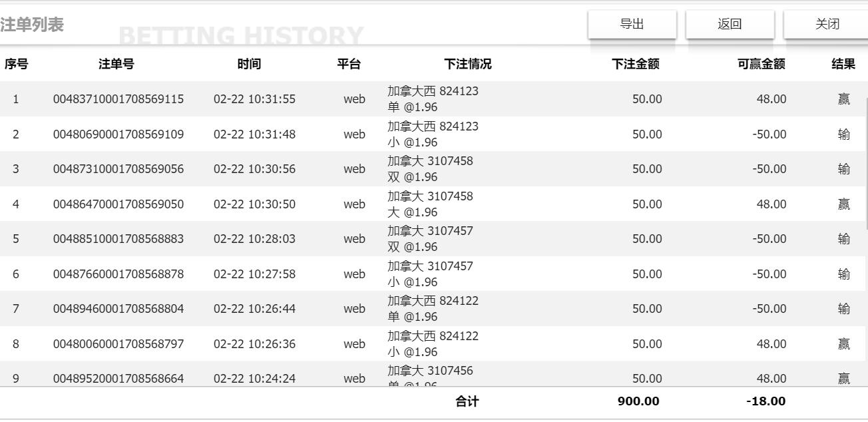This screenshot has width=868, height=422.
Task: Click the 900.00 total bet amount
Action: pos(638,401)
